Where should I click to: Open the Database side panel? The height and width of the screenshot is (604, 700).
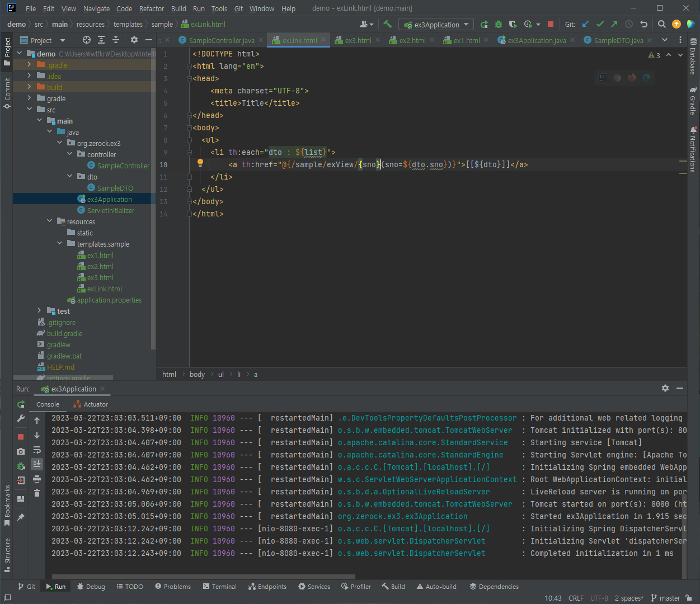pos(693,56)
